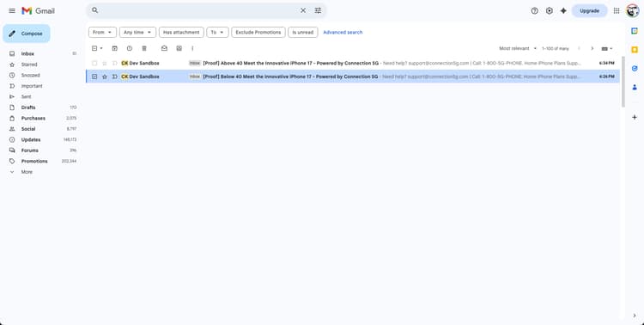
Task: Toggle the Has attachment filter chip
Action: point(181,32)
